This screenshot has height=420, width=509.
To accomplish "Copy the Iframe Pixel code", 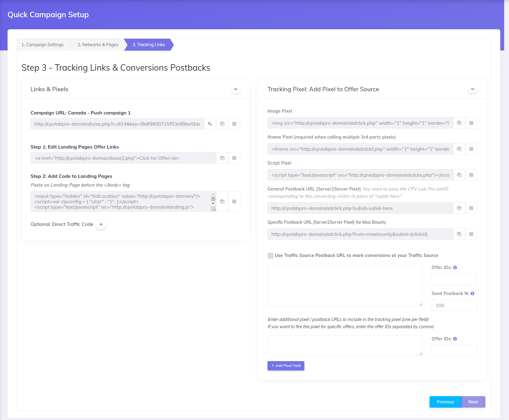I will (459, 149).
